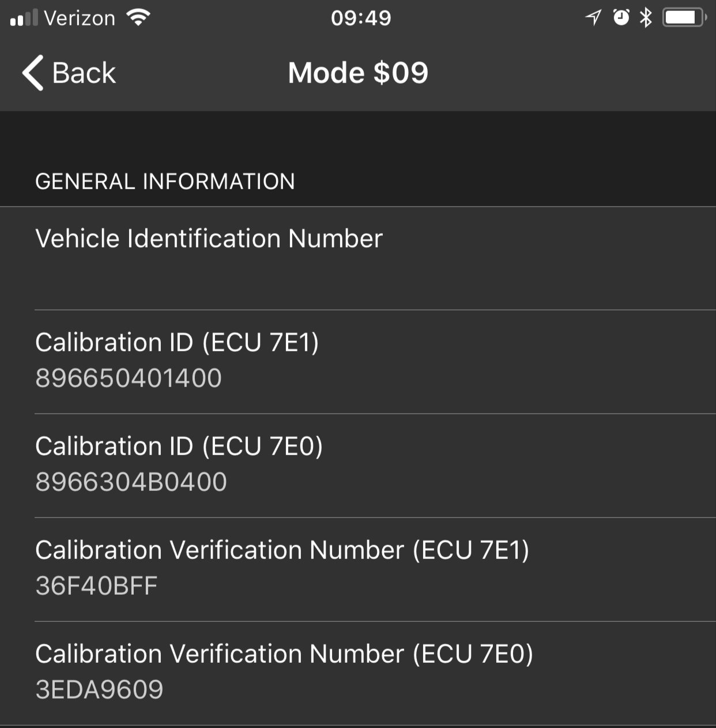Tap the cellular signal bars icon
This screenshot has height=728, width=716.
24,18
